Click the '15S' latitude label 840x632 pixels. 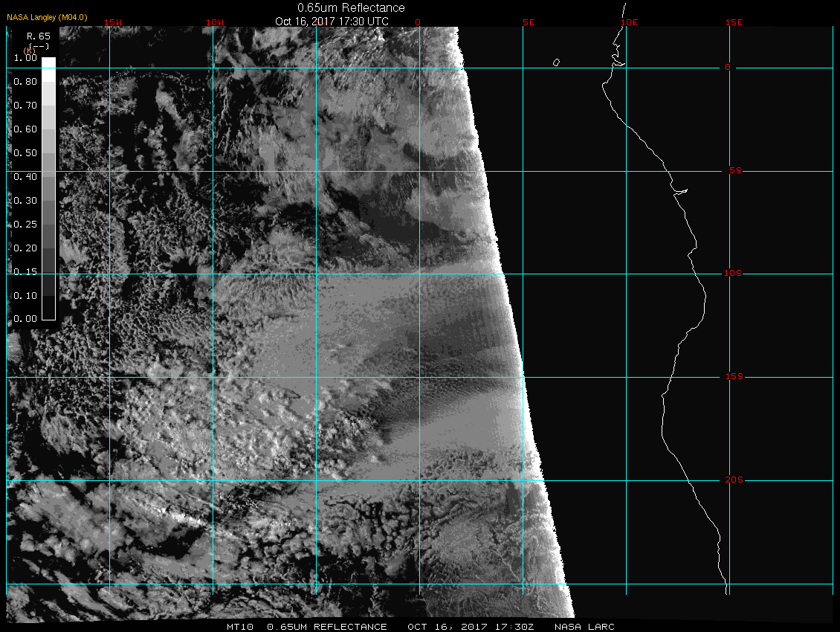click(x=734, y=376)
